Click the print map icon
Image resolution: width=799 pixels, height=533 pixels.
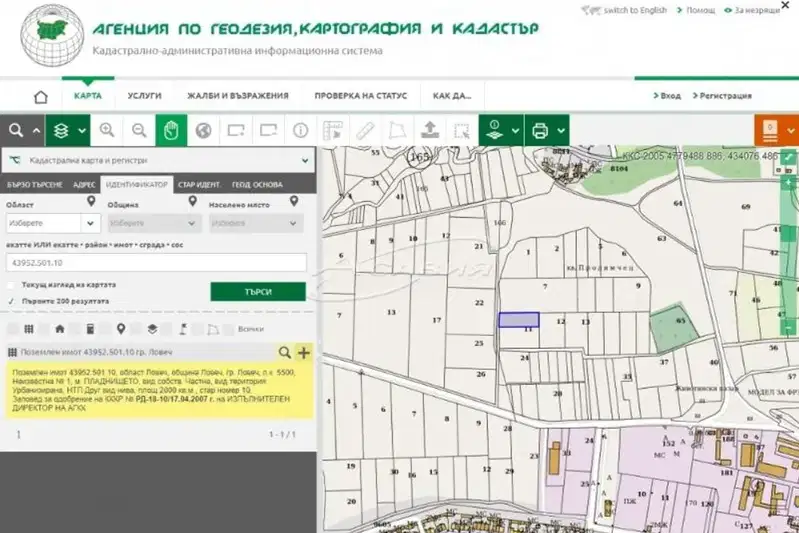coord(540,131)
